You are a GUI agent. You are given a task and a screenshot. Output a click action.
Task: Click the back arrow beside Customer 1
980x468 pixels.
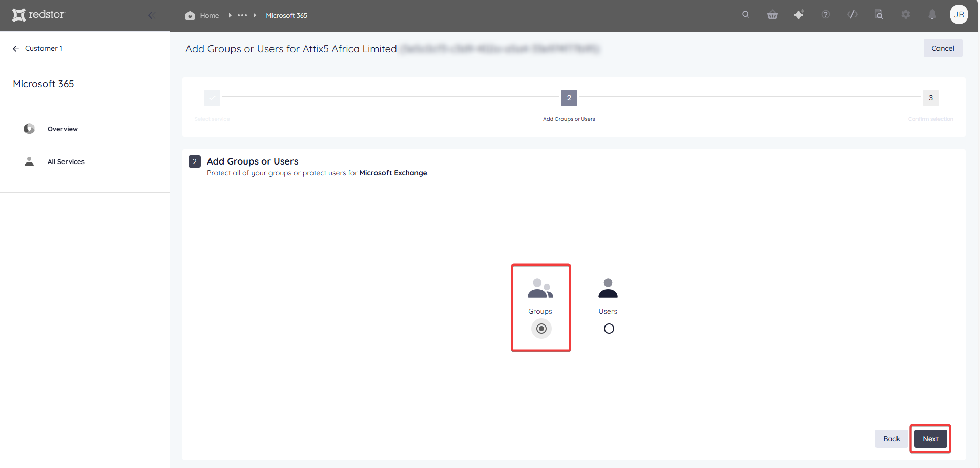click(15, 48)
